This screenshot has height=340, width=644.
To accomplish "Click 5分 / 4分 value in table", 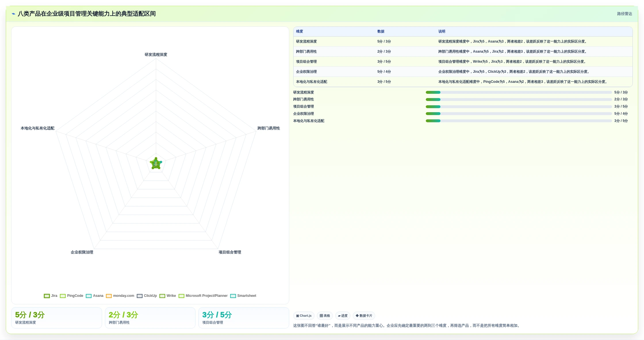I will pyautogui.click(x=384, y=72).
